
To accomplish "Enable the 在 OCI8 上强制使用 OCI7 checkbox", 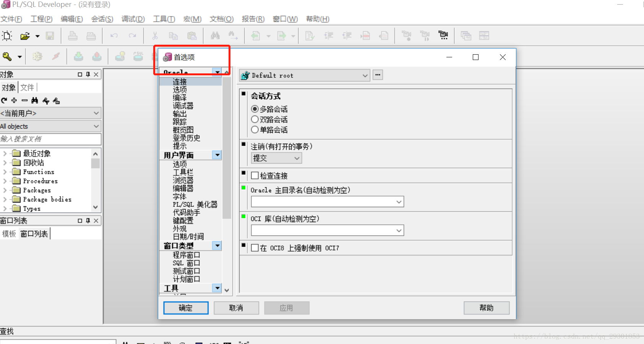I will [255, 248].
